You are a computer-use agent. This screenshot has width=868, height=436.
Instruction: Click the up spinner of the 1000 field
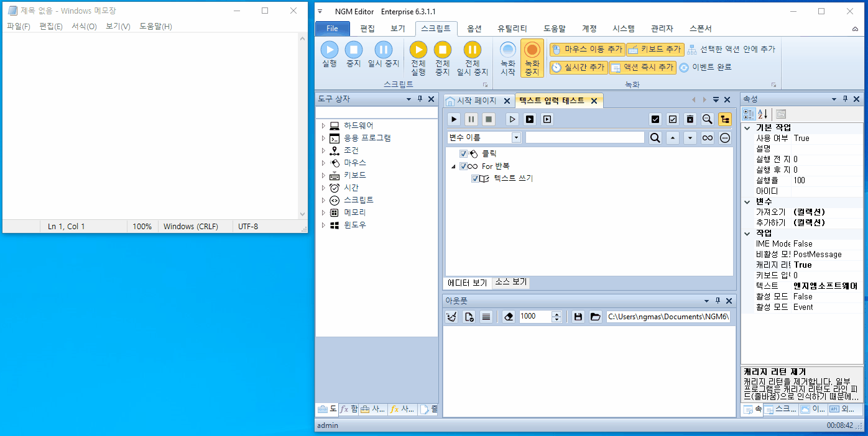pos(556,314)
